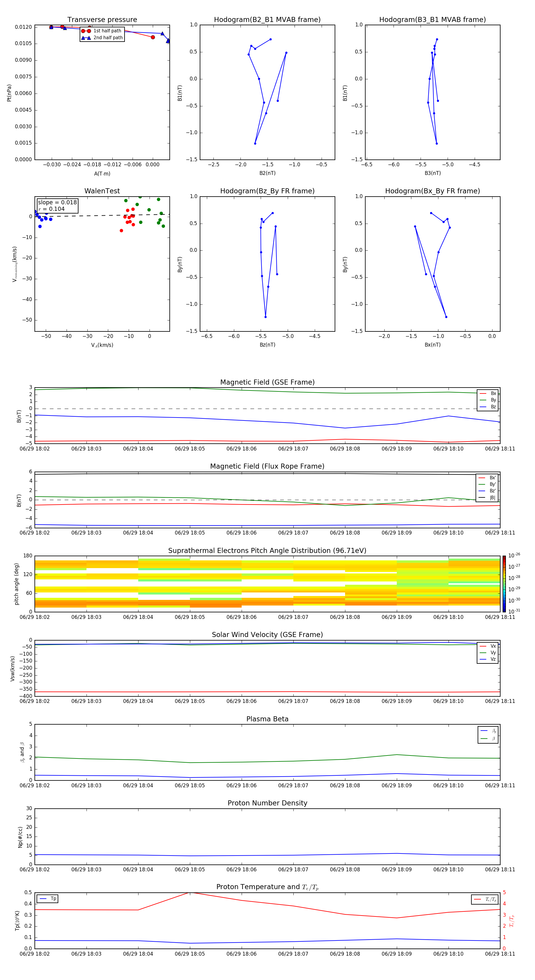The width and height of the screenshot is (535, 980).
Task: Click the 'Bx(nT)' x-axis label
Action: coord(432,345)
